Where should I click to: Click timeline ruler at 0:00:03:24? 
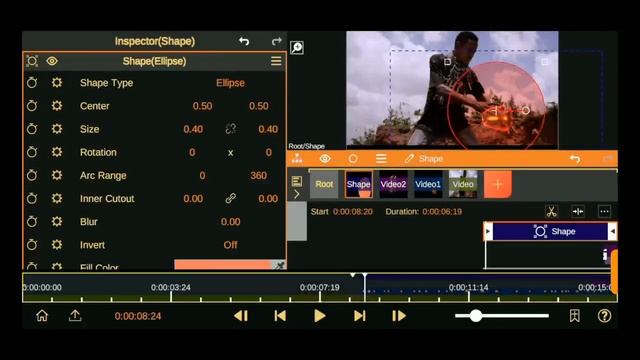(171, 287)
